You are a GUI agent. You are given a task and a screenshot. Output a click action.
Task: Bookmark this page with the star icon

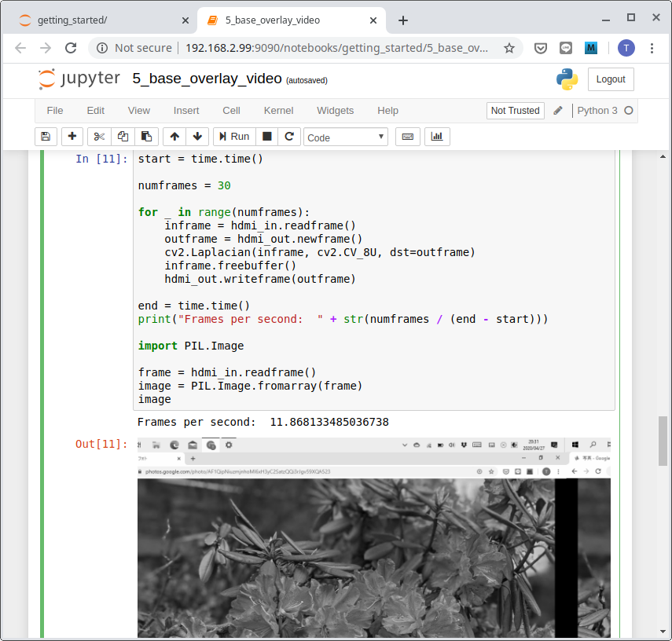point(509,48)
